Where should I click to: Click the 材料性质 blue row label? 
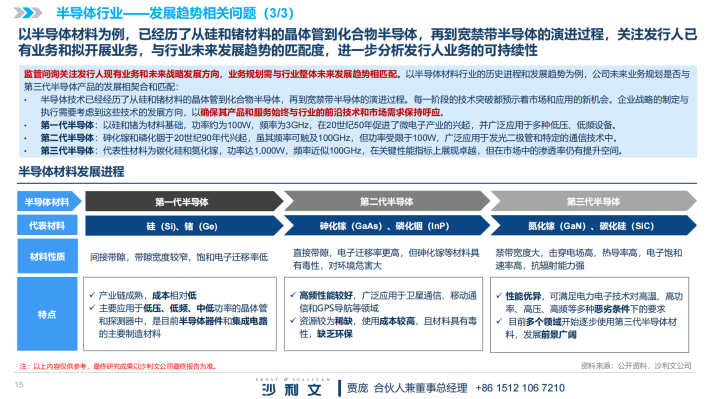coord(47,256)
